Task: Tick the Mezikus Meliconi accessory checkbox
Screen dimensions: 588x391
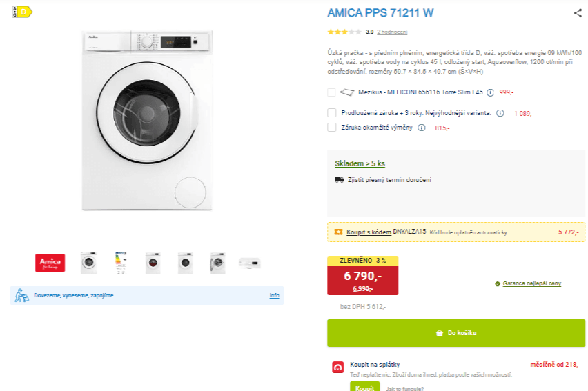Action: 332,92
